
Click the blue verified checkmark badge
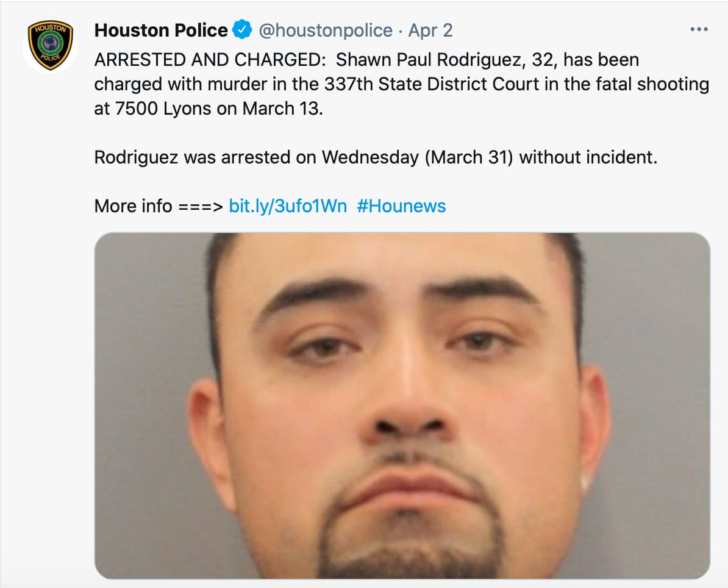click(242, 30)
